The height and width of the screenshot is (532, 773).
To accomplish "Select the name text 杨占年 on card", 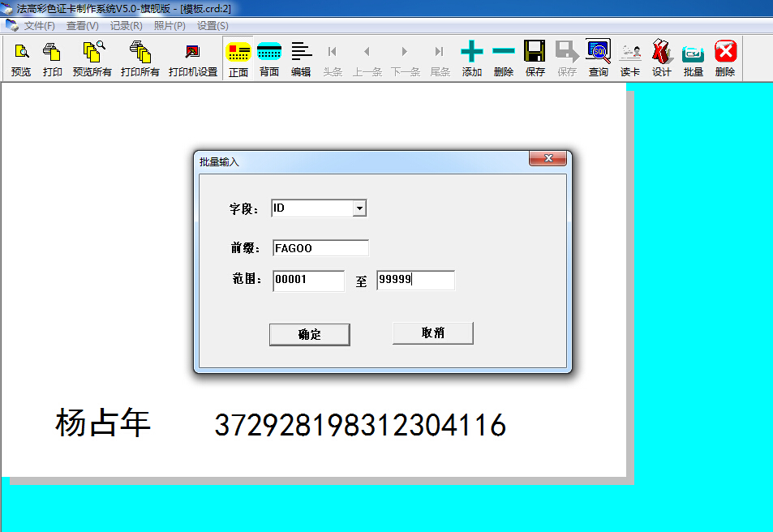I will tap(102, 423).
